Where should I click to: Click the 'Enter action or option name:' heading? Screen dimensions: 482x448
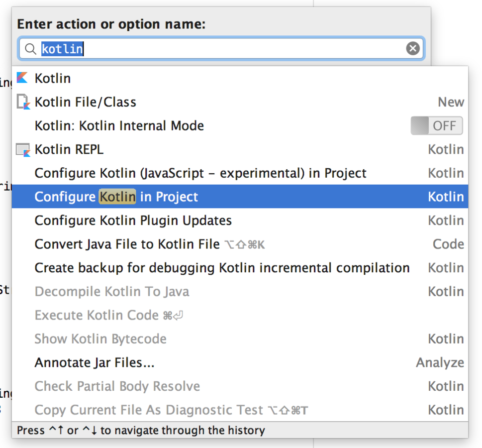click(111, 24)
